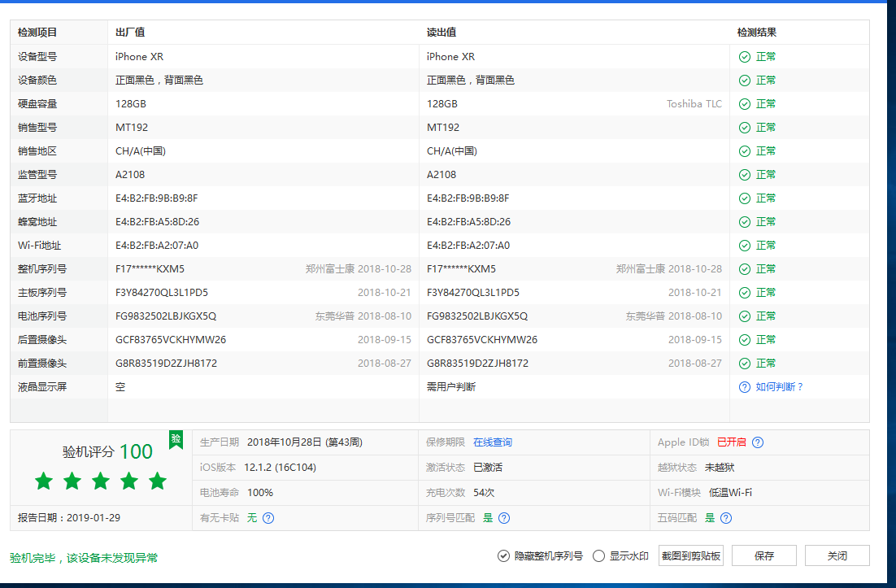This screenshot has width=896, height=588.
Task: Select the 整机序列号 row label
Action: [42, 269]
